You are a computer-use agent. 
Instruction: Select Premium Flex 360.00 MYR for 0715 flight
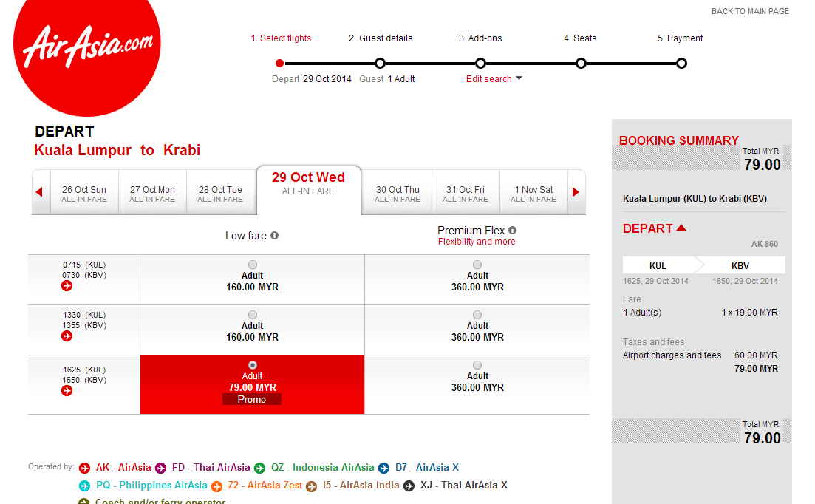tap(477, 265)
